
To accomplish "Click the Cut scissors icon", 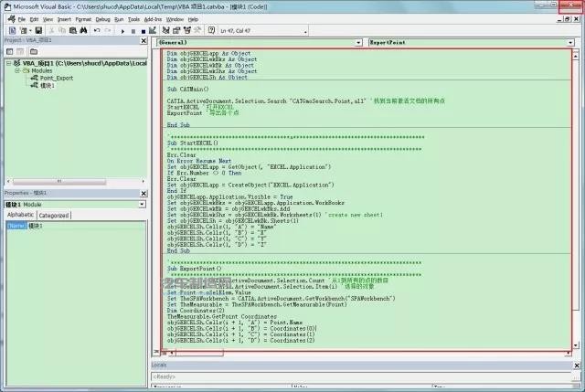I will click(x=52, y=30).
